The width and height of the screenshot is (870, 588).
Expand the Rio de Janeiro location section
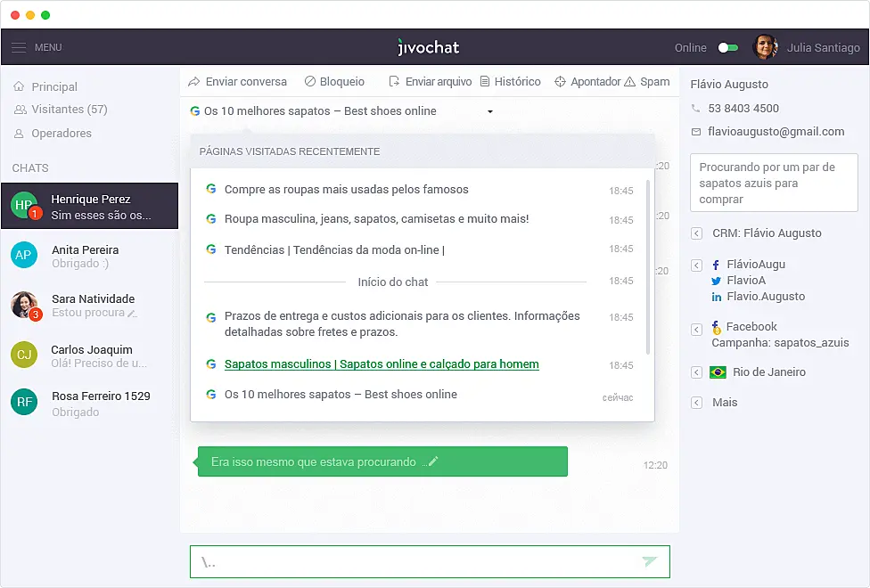(696, 372)
